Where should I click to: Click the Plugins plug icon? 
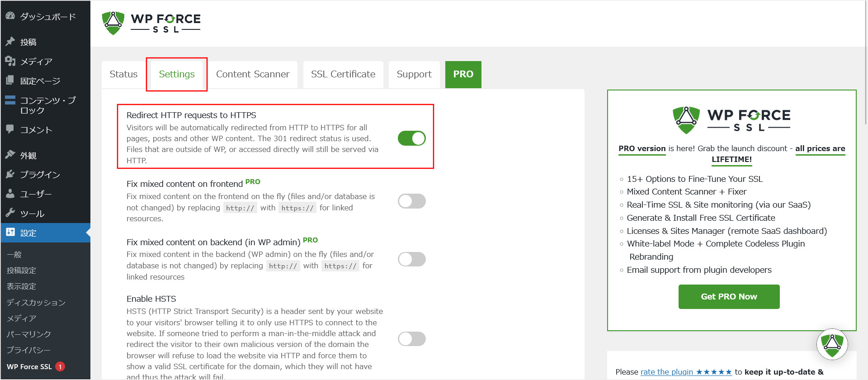pos(10,174)
